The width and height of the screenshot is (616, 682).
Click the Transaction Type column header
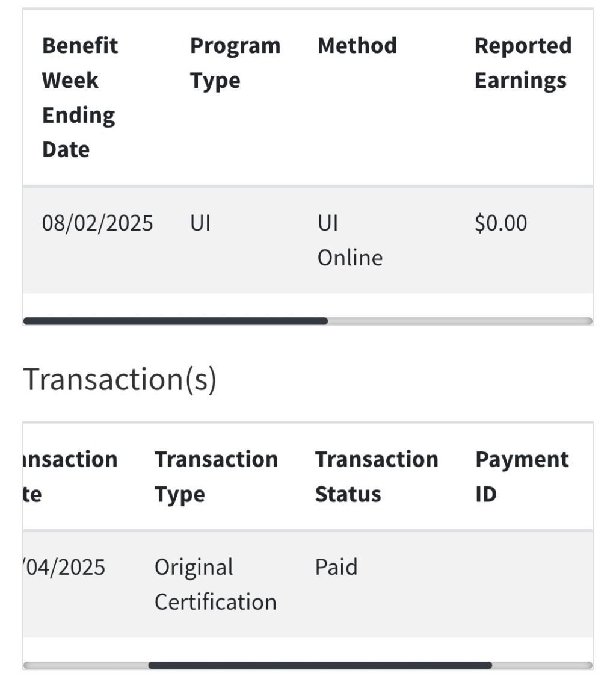click(216, 477)
